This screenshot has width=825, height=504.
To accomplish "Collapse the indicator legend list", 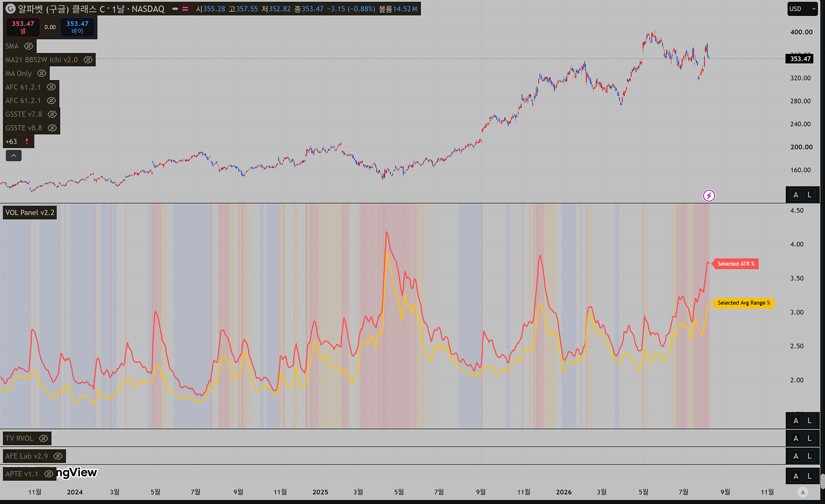I will click(13, 156).
